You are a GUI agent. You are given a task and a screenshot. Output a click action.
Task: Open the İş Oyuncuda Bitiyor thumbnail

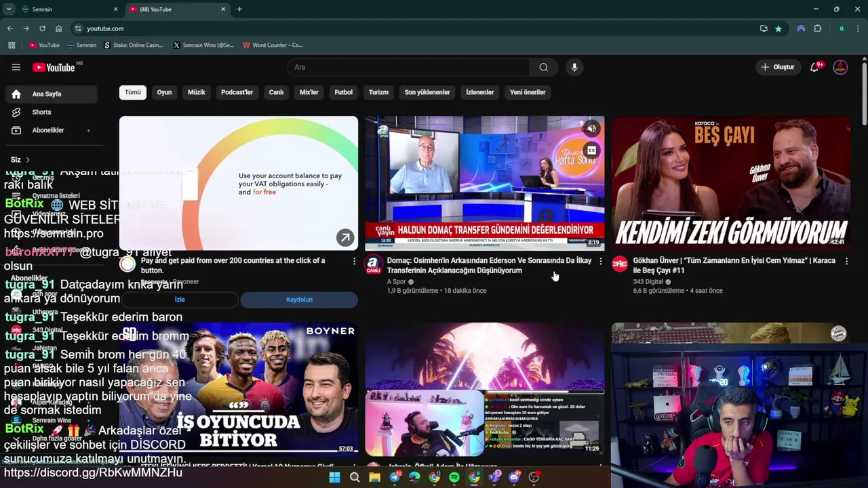239,389
